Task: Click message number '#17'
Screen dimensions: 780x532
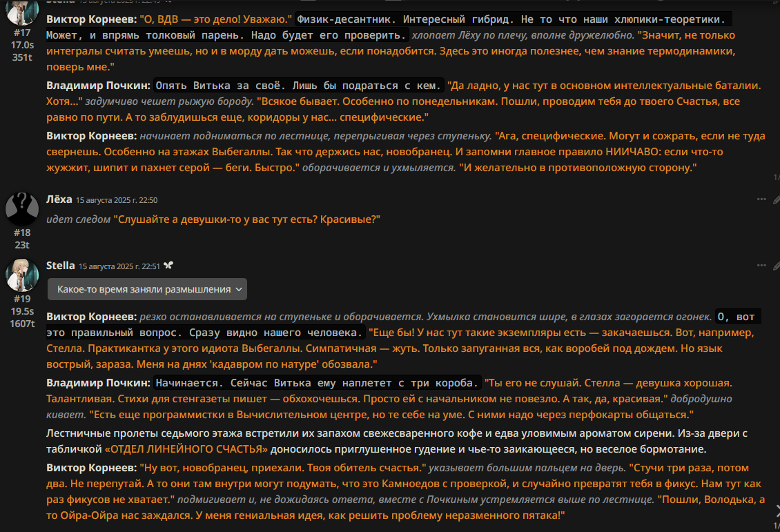Action: (22, 32)
